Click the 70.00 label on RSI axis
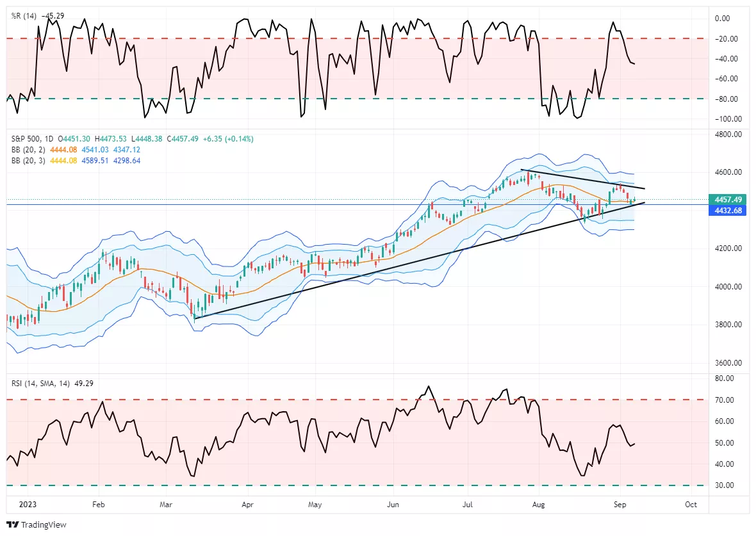Screen dimensions: 756x536 [725, 400]
